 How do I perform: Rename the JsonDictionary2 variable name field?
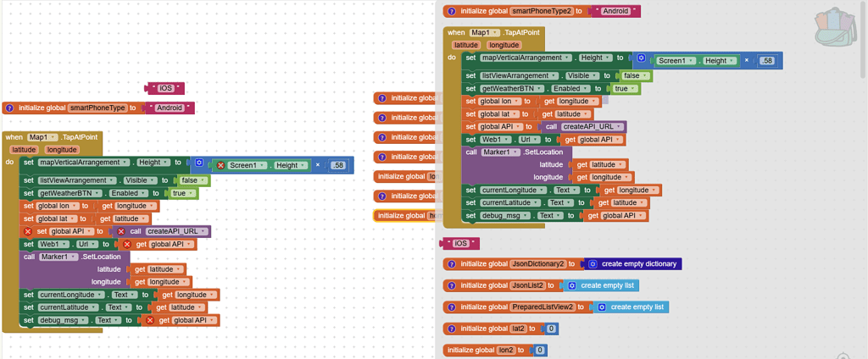pos(538,264)
